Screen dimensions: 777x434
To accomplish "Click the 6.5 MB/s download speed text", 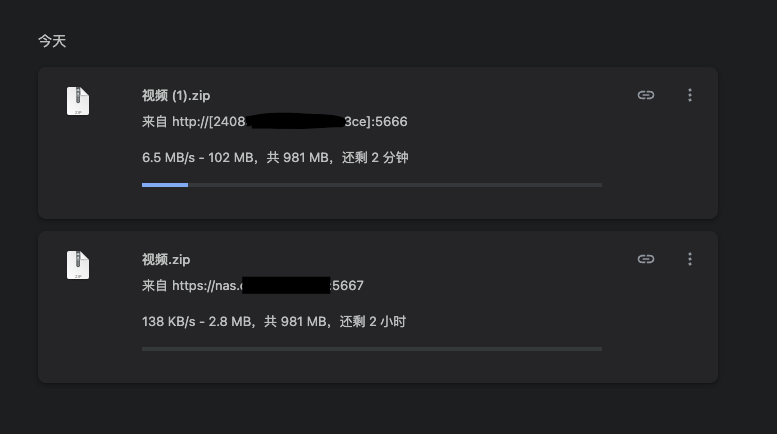I will (x=169, y=158).
